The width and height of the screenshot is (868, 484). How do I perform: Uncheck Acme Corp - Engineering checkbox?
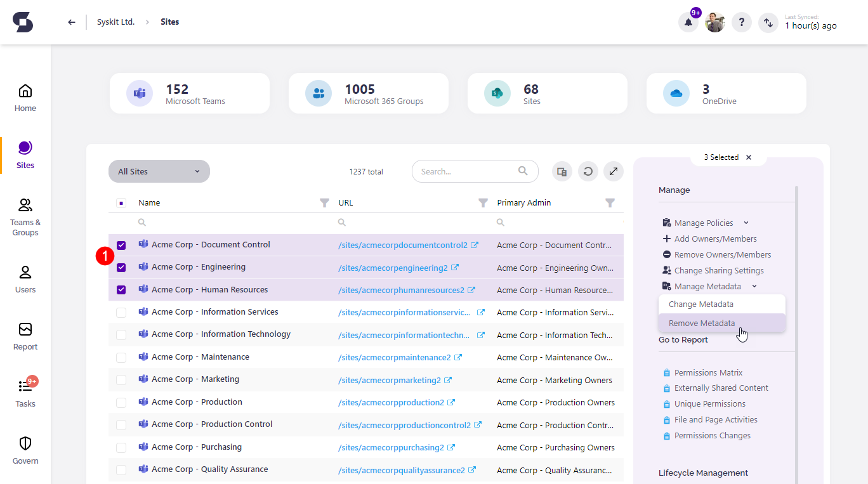coord(121,268)
